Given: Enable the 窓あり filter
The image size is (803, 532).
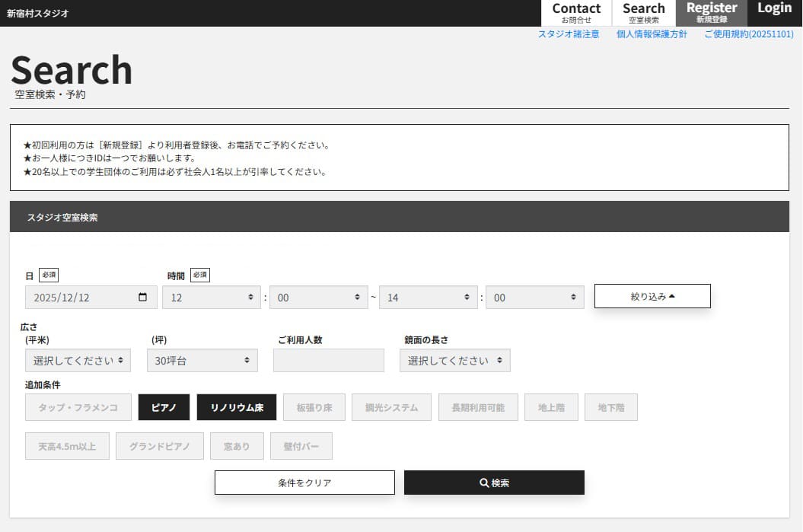Looking at the screenshot, I should pos(237,446).
